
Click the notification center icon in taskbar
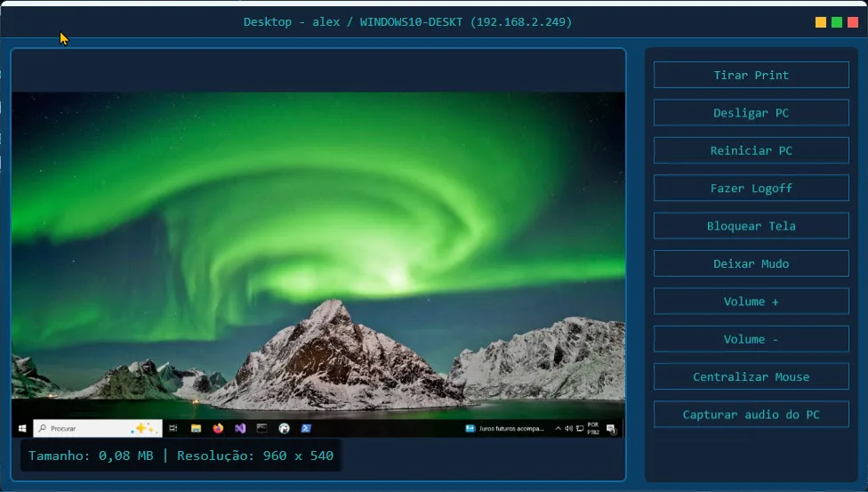point(612,429)
